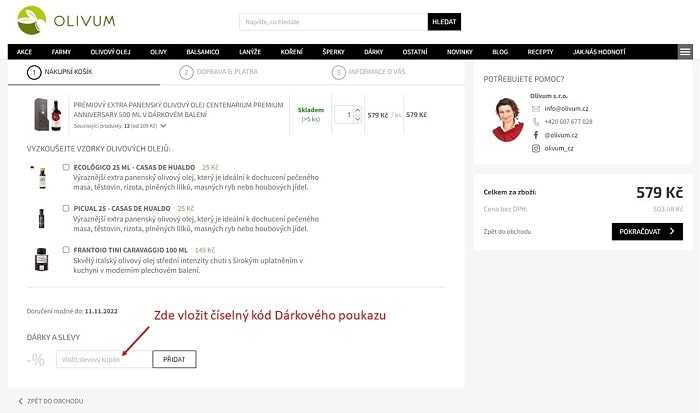The height and width of the screenshot is (413, 700).
Task: Decrease quantity with the down arrow
Action: pyautogui.click(x=357, y=119)
